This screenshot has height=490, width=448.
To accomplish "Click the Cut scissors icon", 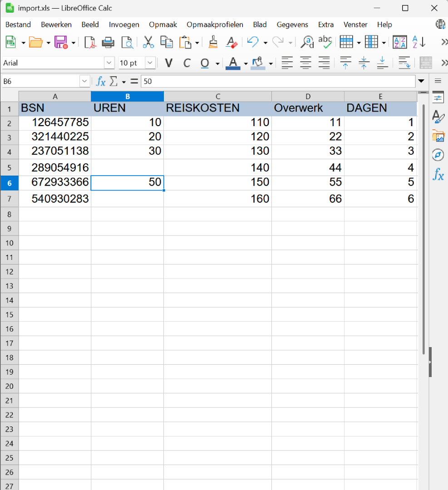I will tap(148, 42).
